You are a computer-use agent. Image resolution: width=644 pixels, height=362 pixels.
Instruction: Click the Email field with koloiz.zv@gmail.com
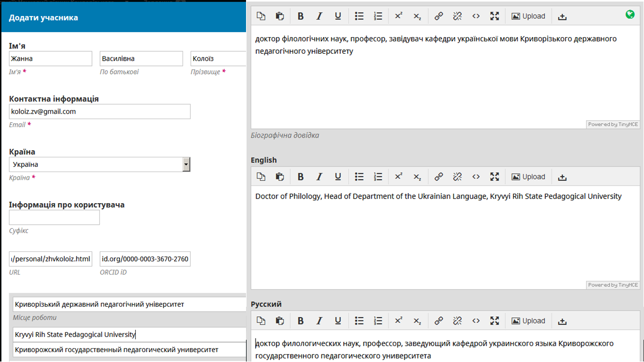point(100,112)
